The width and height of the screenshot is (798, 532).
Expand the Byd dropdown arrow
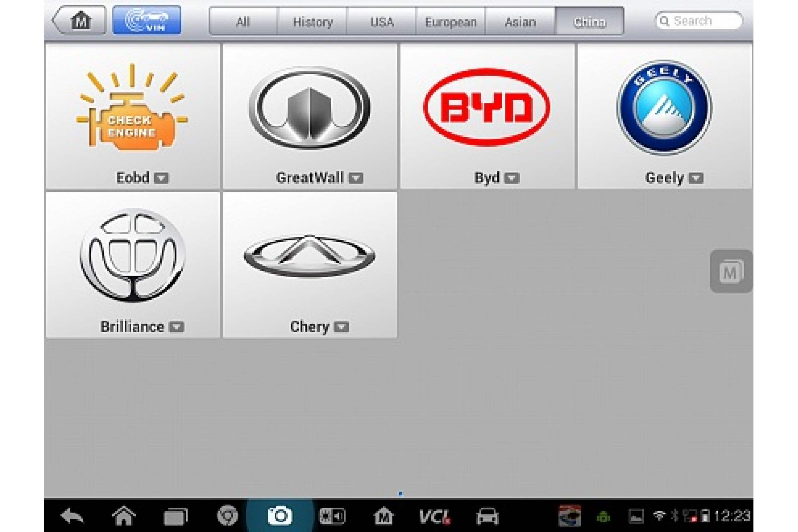click(x=512, y=178)
